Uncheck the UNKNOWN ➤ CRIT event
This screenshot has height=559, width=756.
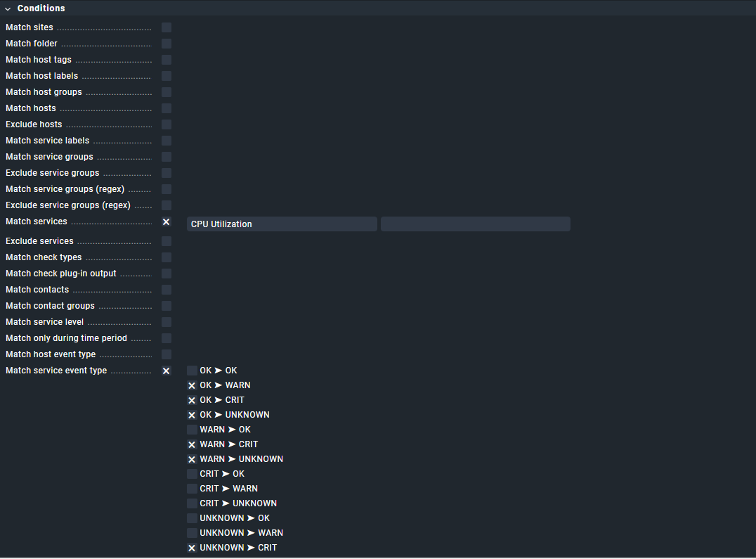click(x=192, y=548)
